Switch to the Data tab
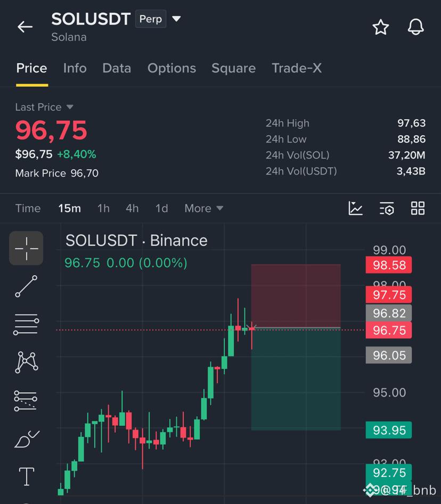This screenshot has width=441, height=504. (x=117, y=68)
